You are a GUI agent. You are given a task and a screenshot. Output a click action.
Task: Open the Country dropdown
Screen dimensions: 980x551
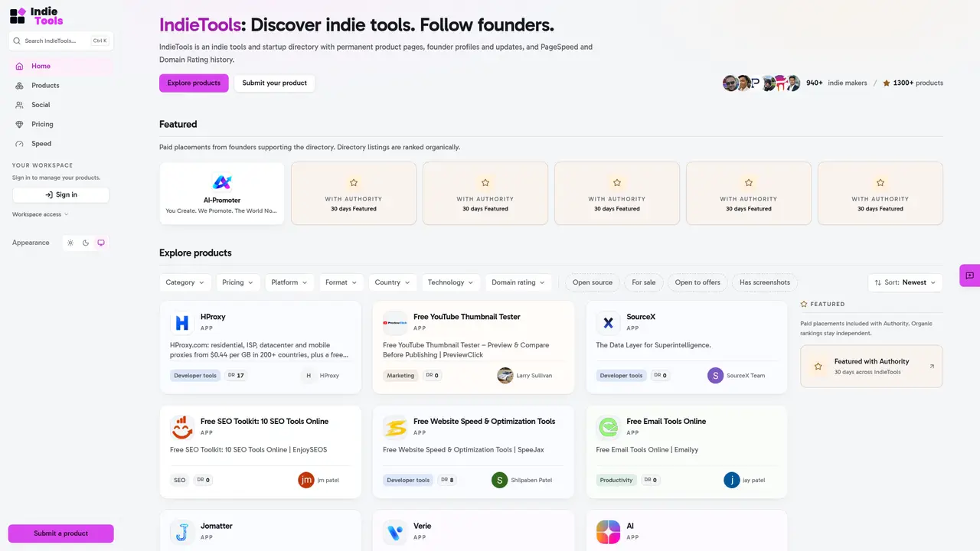(x=393, y=282)
